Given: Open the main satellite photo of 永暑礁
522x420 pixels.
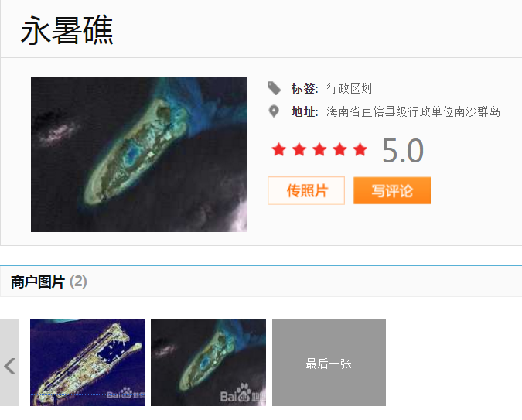Looking at the screenshot, I should [139, 155].
